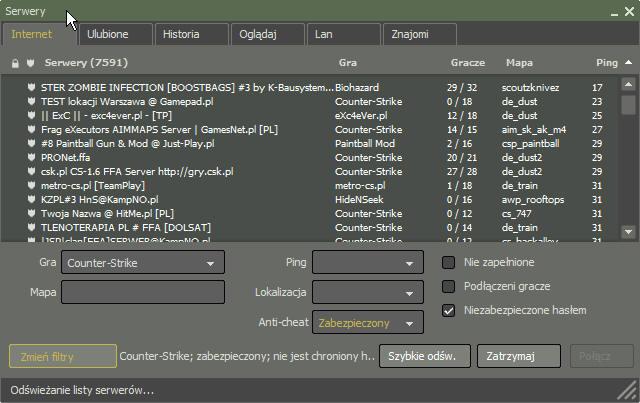Click shield icon of TLENOTERAPIA PL server
The image size is (640, 403).
31,227
